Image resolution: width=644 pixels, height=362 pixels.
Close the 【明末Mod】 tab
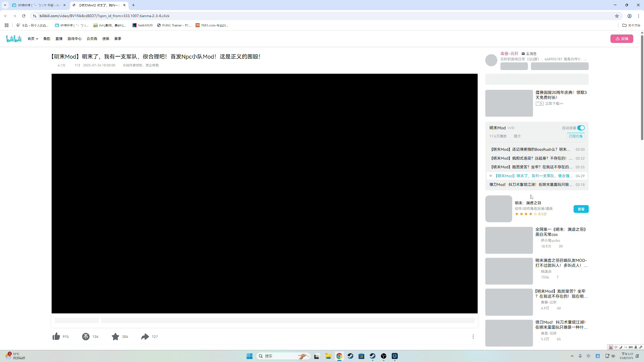[124, 5]
